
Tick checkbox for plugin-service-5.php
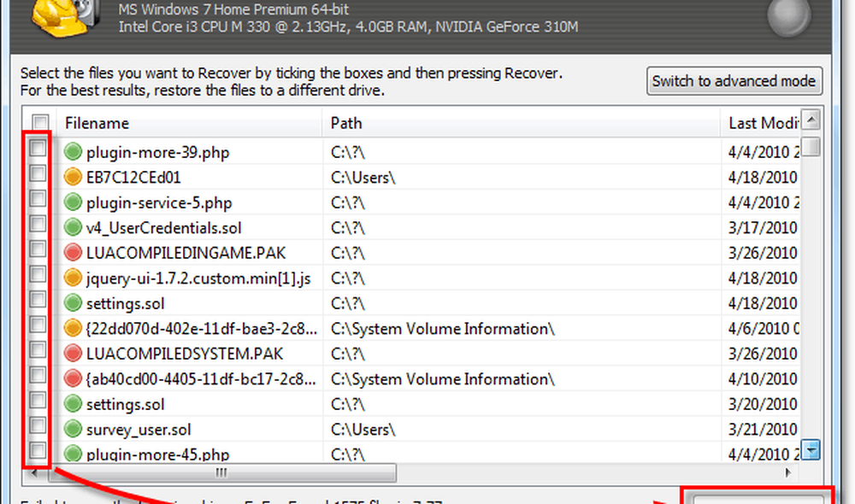click(38, 198)
